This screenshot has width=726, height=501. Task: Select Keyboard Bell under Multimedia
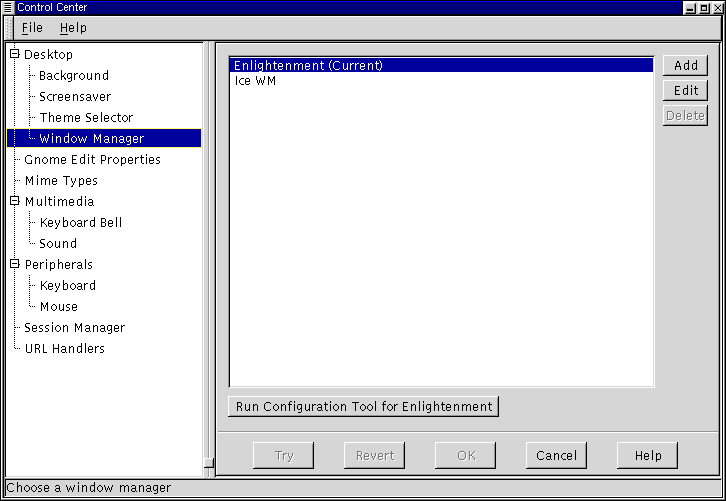[x=81, y=222]
